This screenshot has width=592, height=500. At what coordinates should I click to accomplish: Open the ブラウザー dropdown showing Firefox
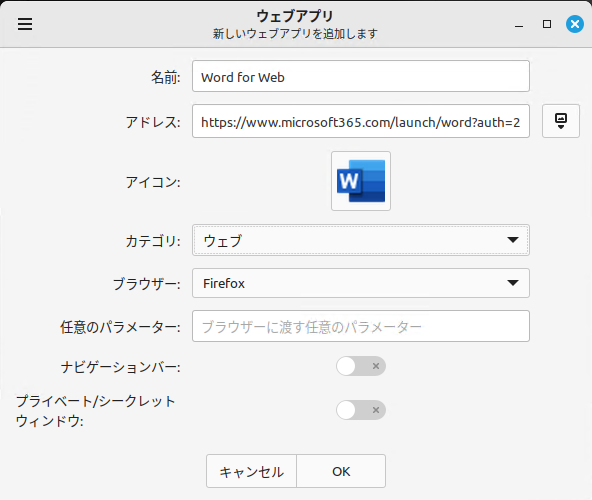coord(361,283)
